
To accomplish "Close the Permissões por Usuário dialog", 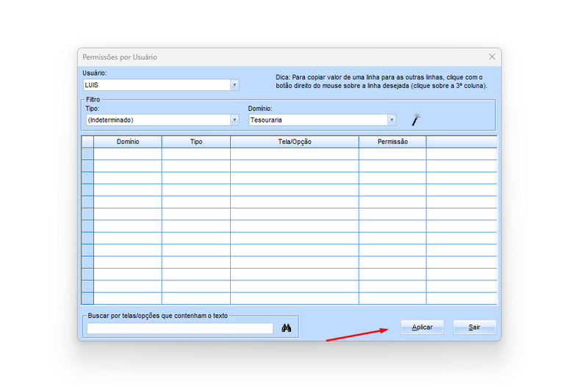I will [492, 57].
